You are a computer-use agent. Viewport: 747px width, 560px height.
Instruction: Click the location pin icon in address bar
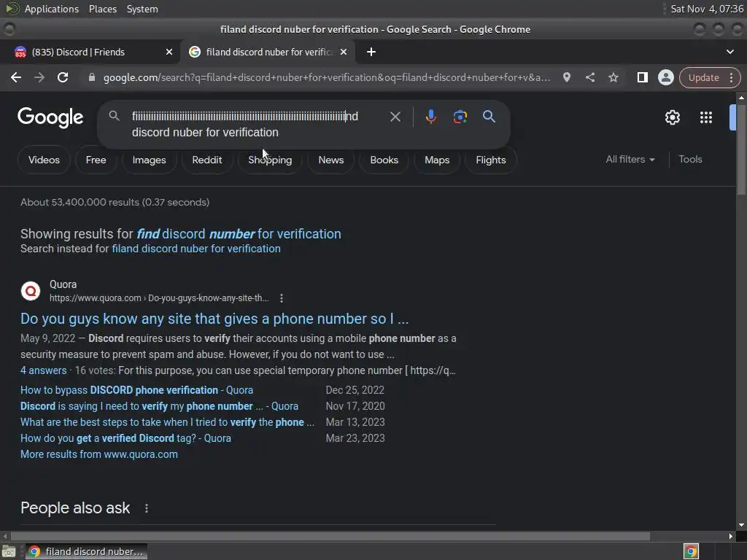click(x=566, y=77)
